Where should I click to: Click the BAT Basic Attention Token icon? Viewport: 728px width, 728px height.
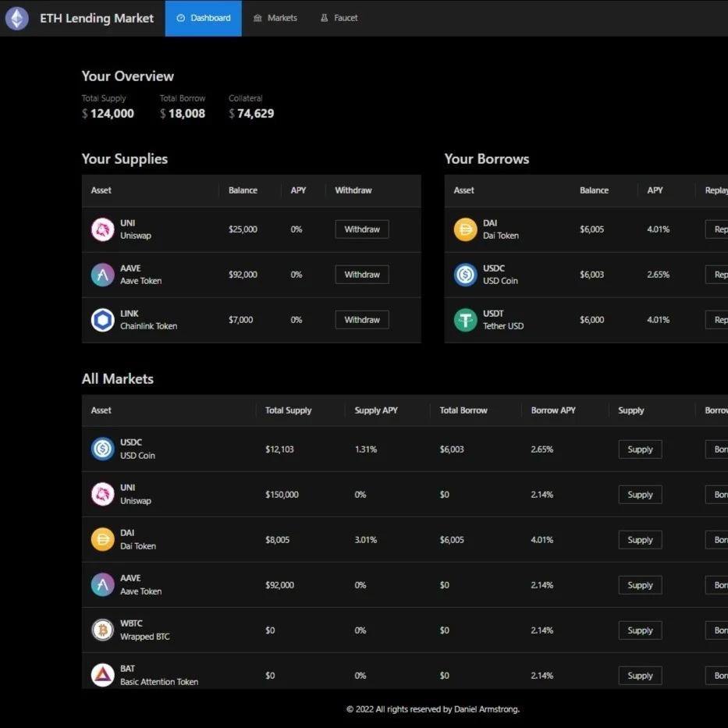pyautogui.click(x=102, y=675)
